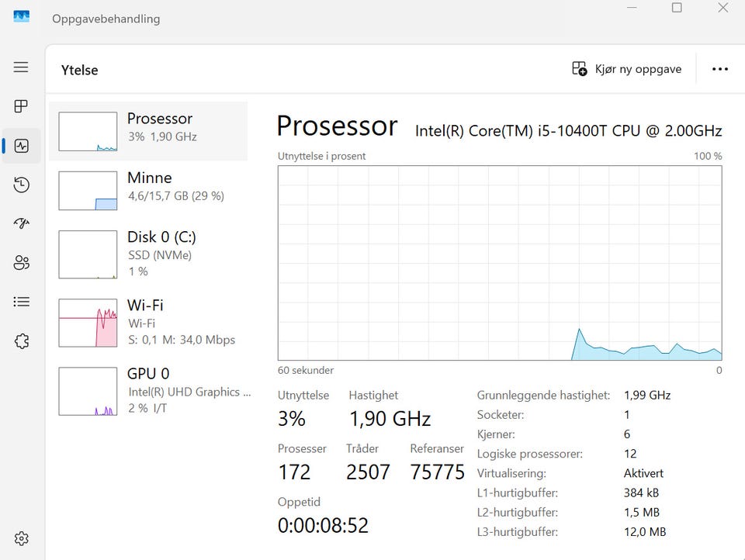The image size is (745, 560).
Task: Click the Kjerner value 6
Action: pos(627,434)
